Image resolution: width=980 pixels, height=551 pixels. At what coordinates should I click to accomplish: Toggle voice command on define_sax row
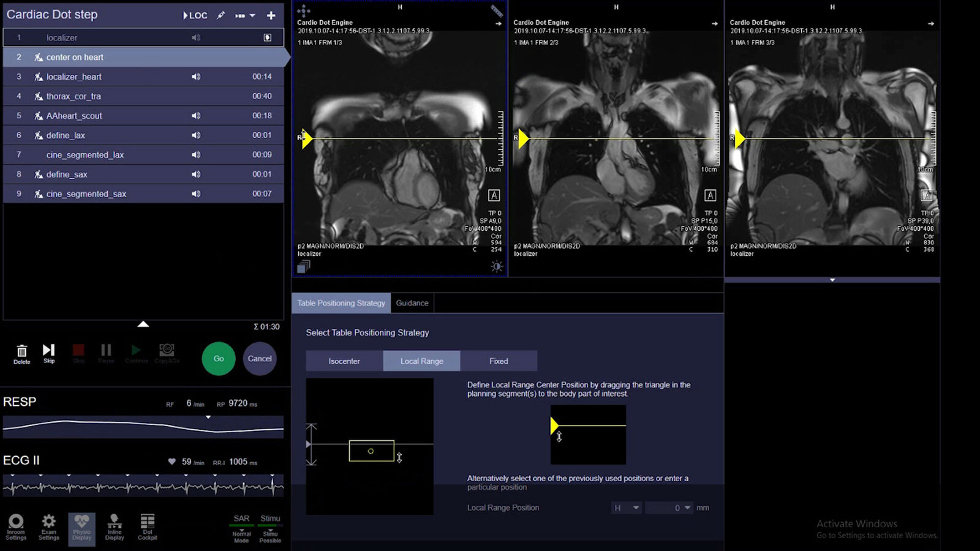196,174
